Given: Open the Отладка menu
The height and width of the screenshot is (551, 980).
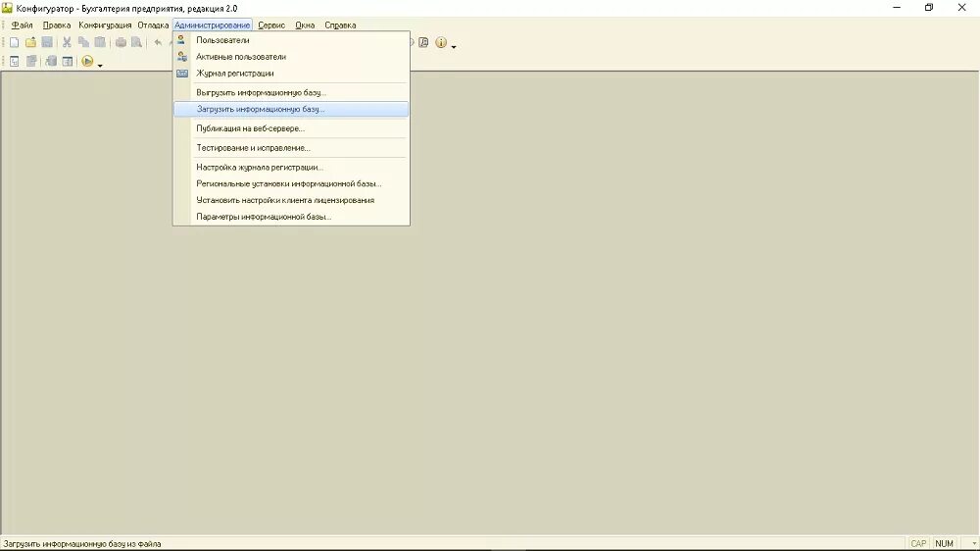Looking at the screenshot, I should click(153, 25).
